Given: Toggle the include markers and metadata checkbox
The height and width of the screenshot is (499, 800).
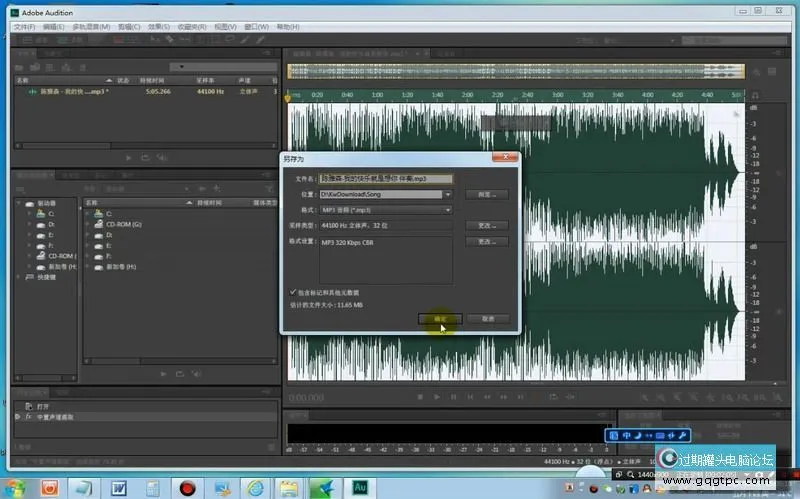Looking at the screenshot, I should pyautogui.click(x=292, y=291).
